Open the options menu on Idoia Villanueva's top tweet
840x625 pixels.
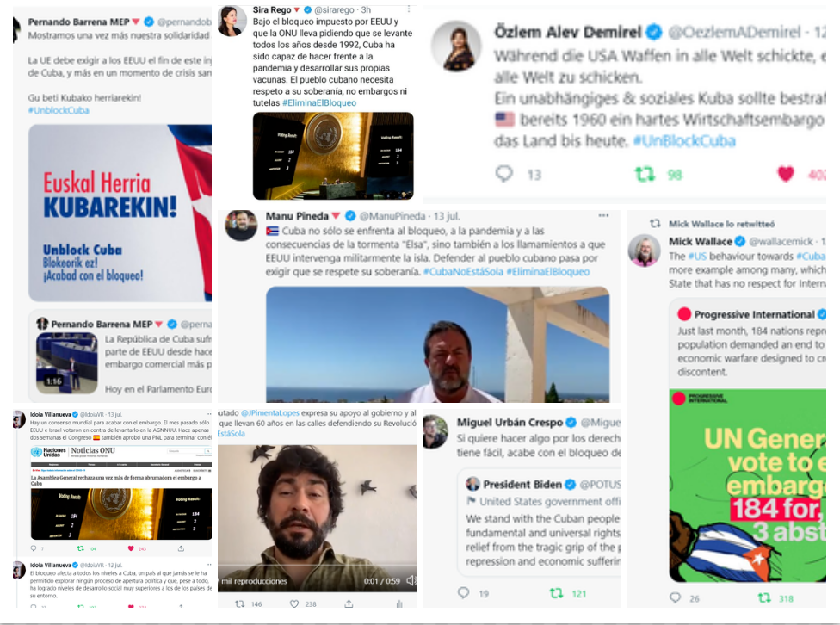(x=209, y=414)
